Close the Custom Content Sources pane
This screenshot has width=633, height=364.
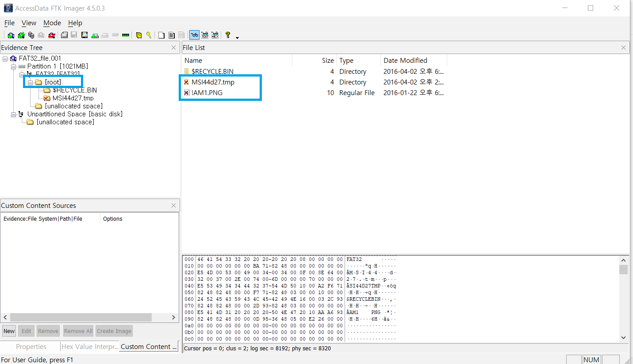pos(174,206)
